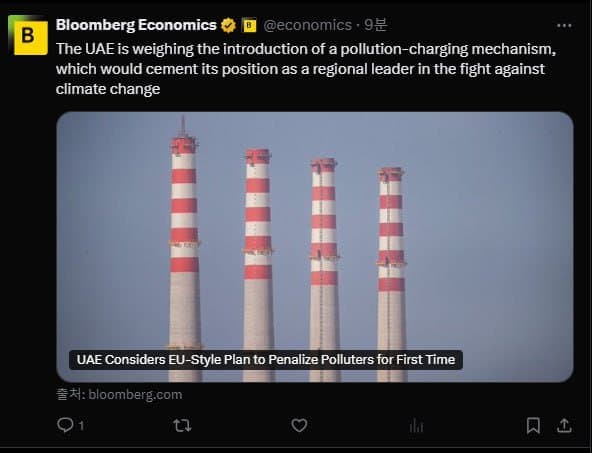Screen dimensions: 592x453
Task: Click the Bloomberg Economics display name
Action: click(136, 25)
